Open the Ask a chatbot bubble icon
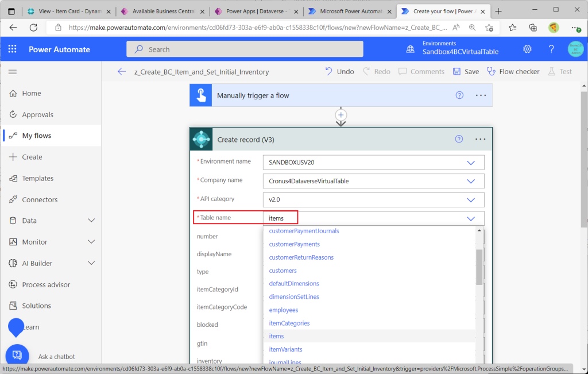 tap(17, 355)
